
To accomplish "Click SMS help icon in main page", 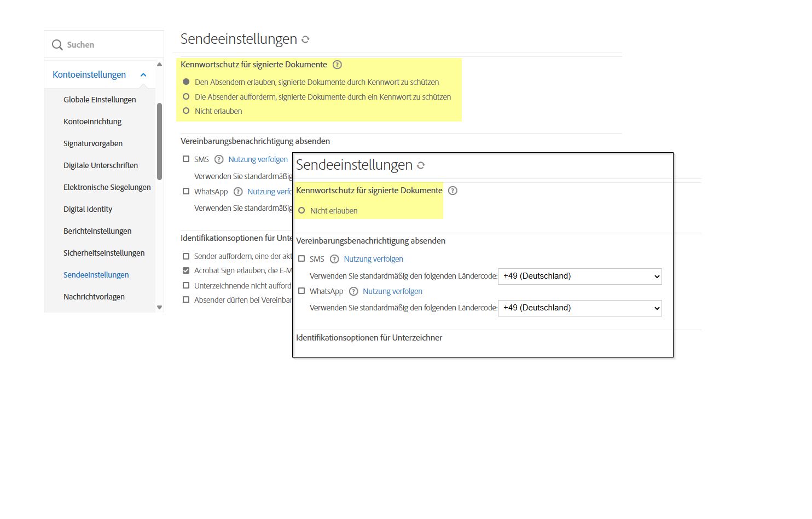I will coord(219,159).
